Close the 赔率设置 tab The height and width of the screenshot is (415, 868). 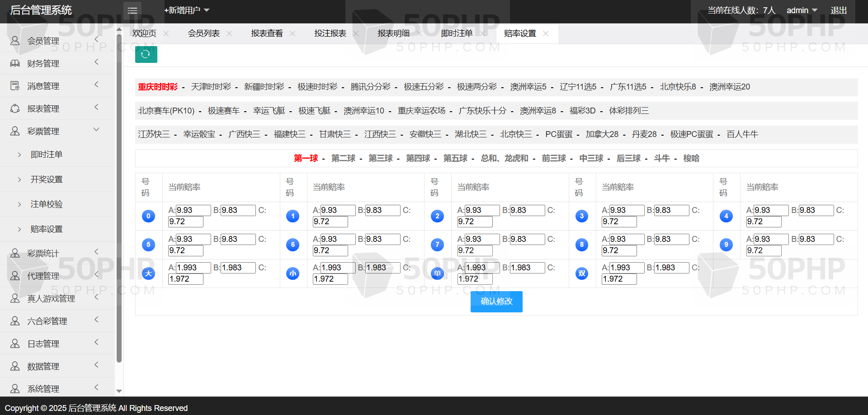pos(546,33)
